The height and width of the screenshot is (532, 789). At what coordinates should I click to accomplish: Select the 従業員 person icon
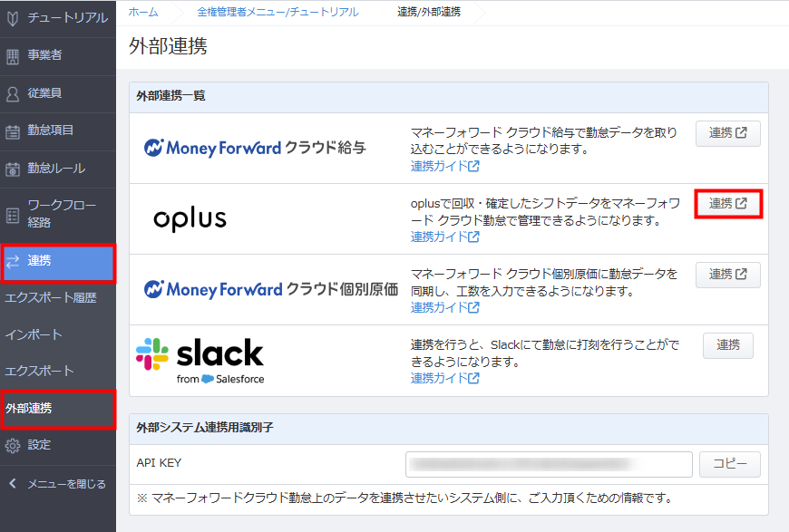[13, 93]
